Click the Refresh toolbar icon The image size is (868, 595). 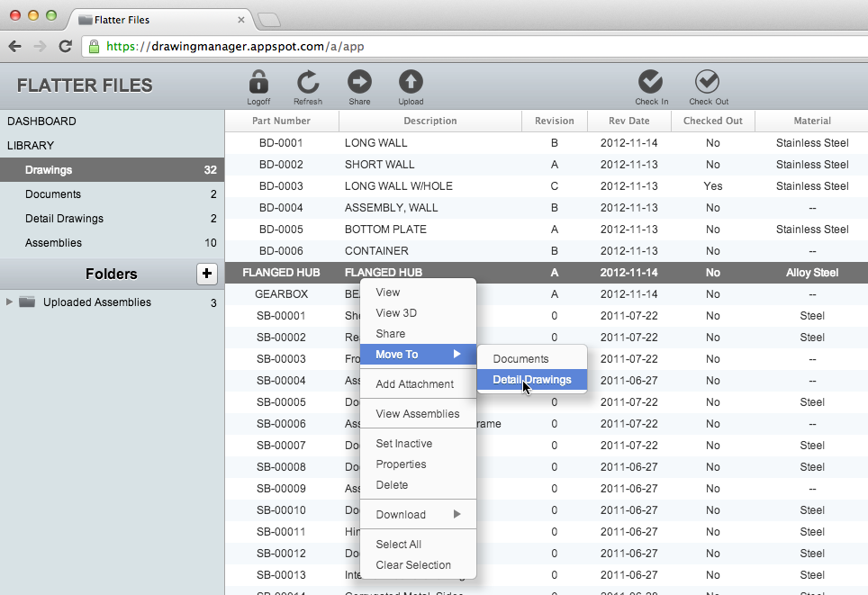[308, 82]
